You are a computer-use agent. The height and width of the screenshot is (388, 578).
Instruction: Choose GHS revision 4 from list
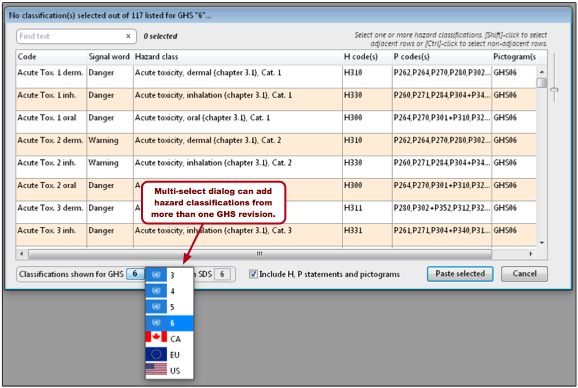(x=169, y=291)
